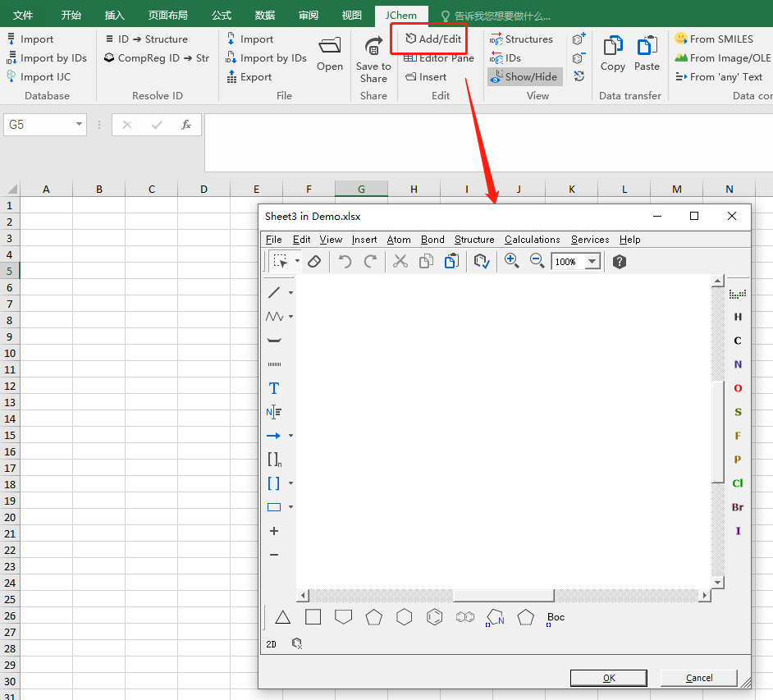This screenshot has height=700, width=773.
Task: Insert Boc abbreviated group template
Action: point(556,618)
